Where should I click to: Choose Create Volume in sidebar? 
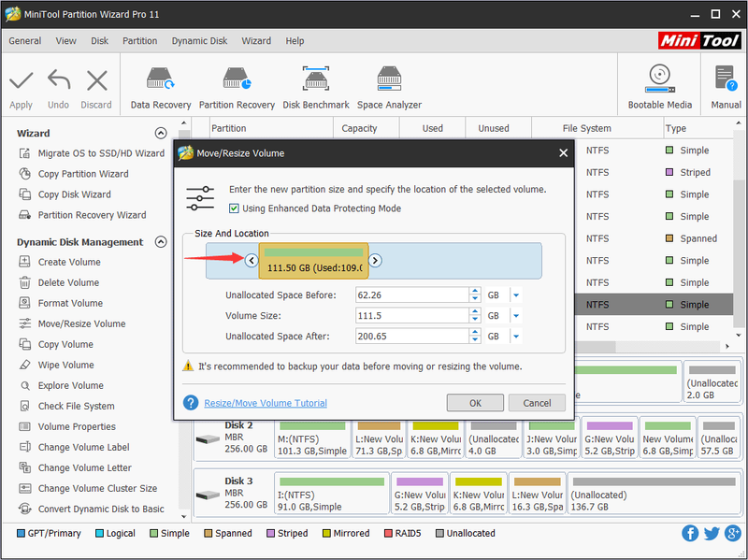pyautogui.click(x=60, y=262)
